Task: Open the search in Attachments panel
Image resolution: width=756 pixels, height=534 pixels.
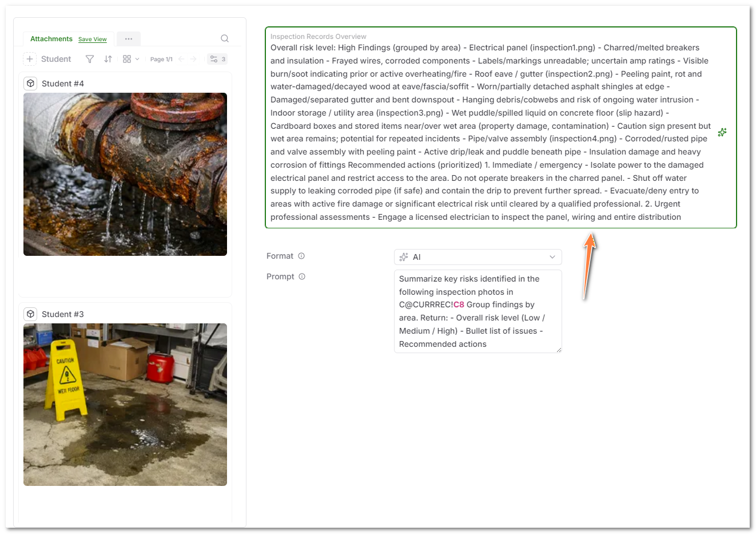Action: [224, 38]
